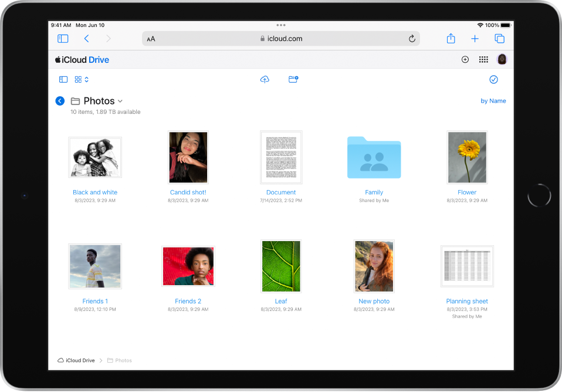
Task: Open Safari tab overview icon
Action: pos(499,38)
